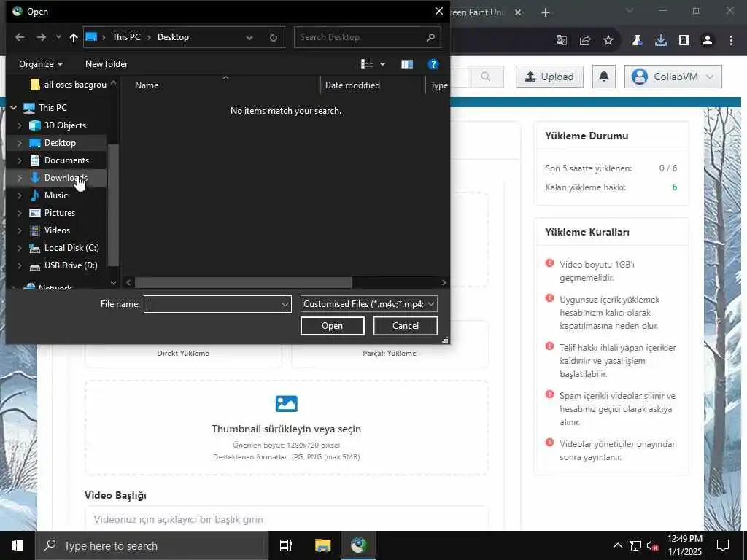Image resolution: width=747 pixels, height=560 pixels.
Task: Toggle the browser side panel
Action: coord(684,41)
